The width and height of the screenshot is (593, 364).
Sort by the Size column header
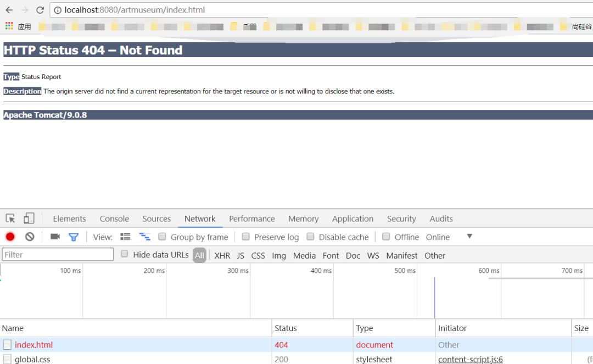[x=582, y=328]
